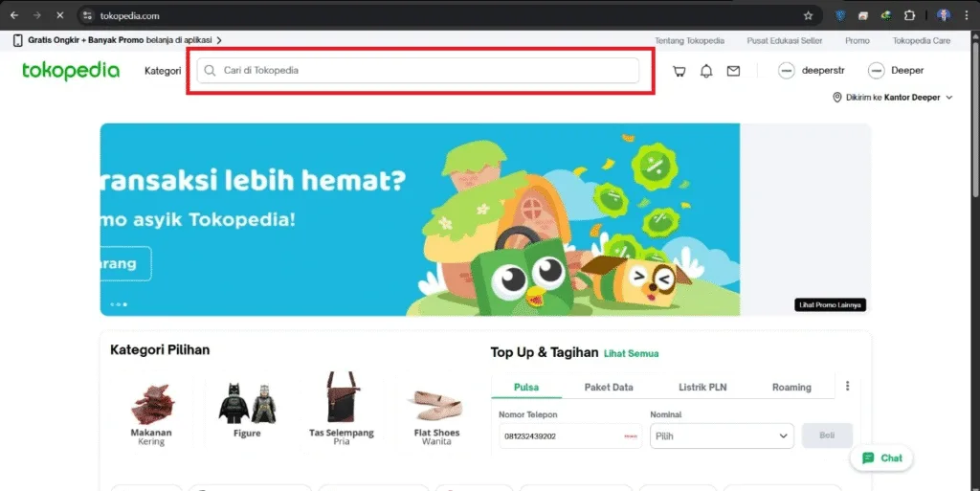980x491 pixels.
Task: Select the Pulsa tab
Action: pos(526,388)
